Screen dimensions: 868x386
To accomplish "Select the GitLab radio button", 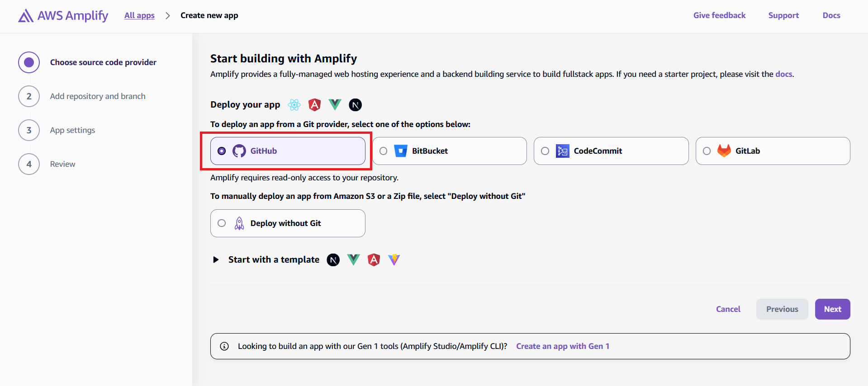I will coord(707,151).
